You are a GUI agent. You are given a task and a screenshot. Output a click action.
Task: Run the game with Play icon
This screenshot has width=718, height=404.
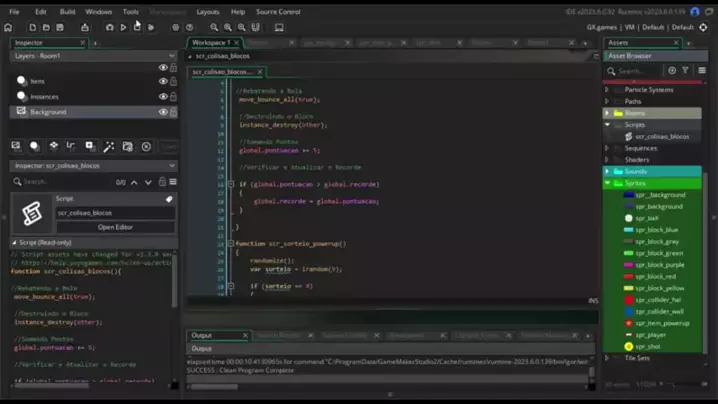(x=123, y=27)
